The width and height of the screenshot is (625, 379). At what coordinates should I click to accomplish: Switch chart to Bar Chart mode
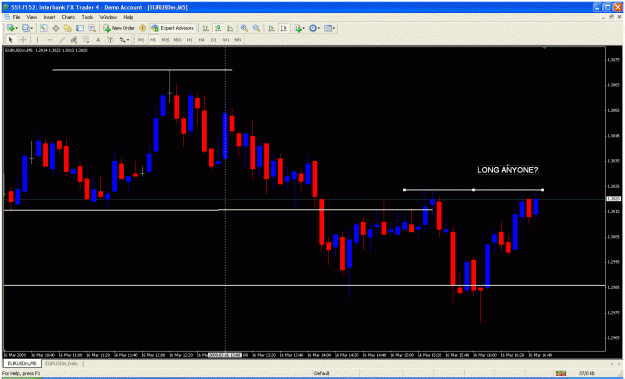click(x=206, y=28)
